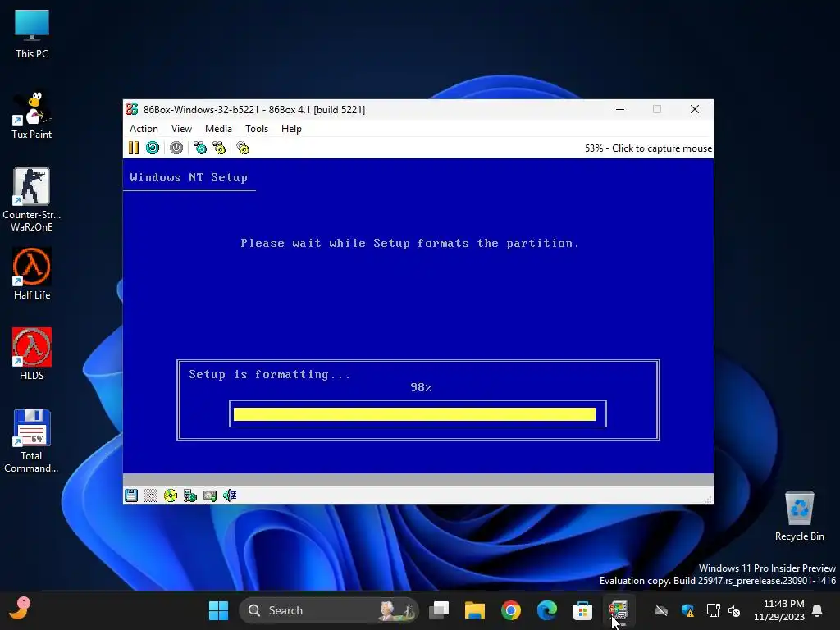Open Microsoft Edge from the taskbar
The width and height of the screenshot is (840, 630).
(x=546, y=610)
